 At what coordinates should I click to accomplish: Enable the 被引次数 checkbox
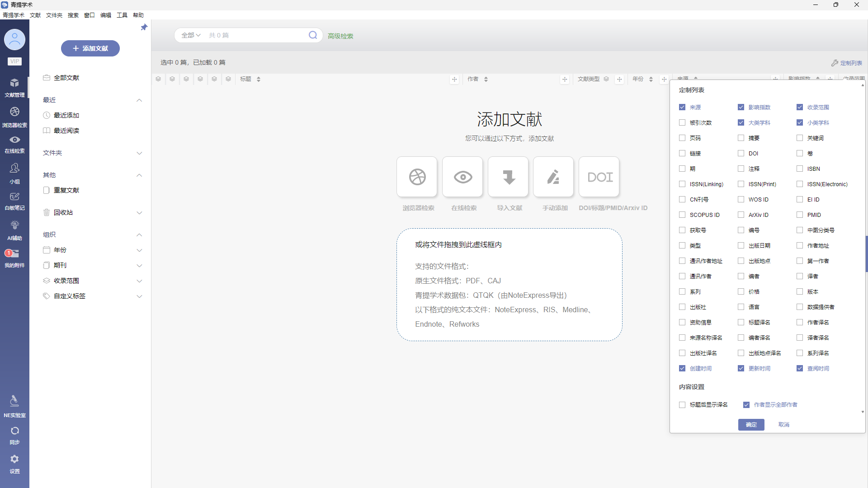point(682,123)
